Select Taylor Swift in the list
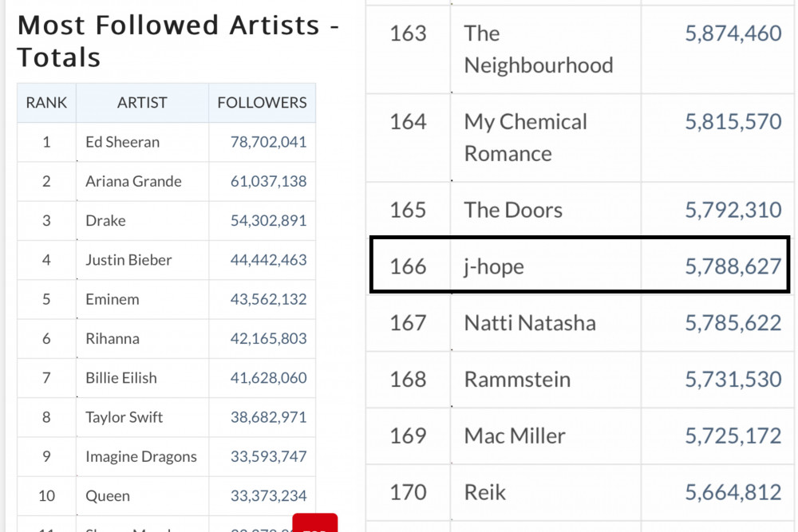Screen dimensions: 798x532 124,418
